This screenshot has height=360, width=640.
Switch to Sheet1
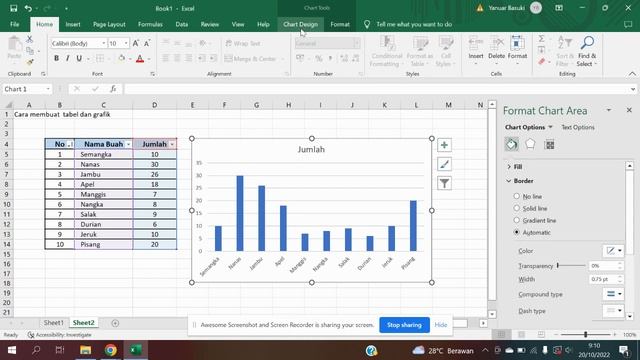tap(53, 323)
